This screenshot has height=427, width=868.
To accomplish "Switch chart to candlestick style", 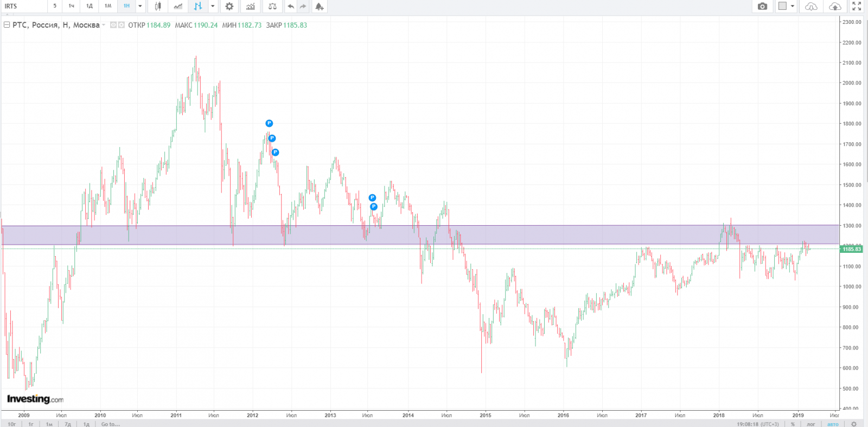I will [x=158, y=7].
